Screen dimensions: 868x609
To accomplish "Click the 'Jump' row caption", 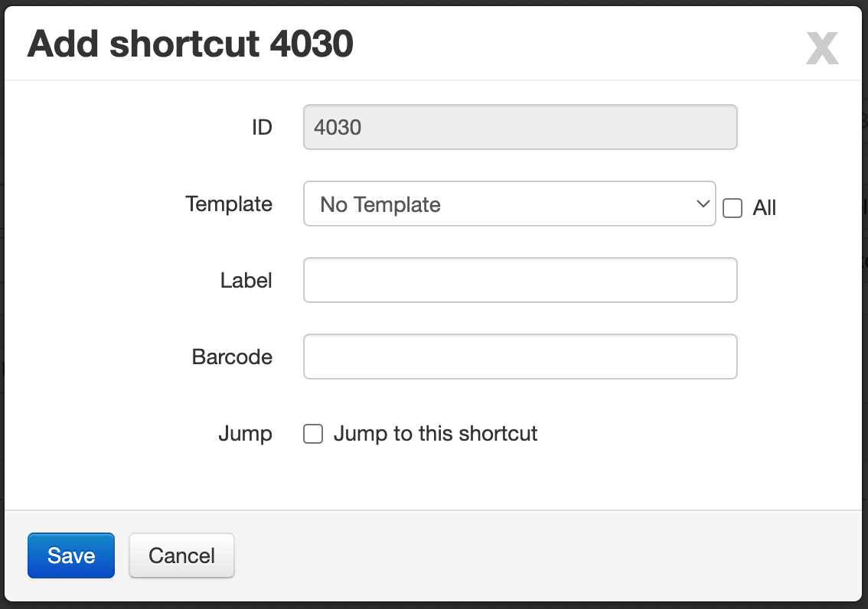I will point(245,434).
